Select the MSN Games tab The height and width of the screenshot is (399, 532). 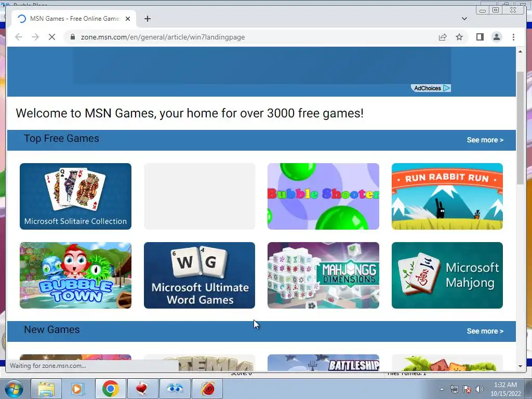74,19
